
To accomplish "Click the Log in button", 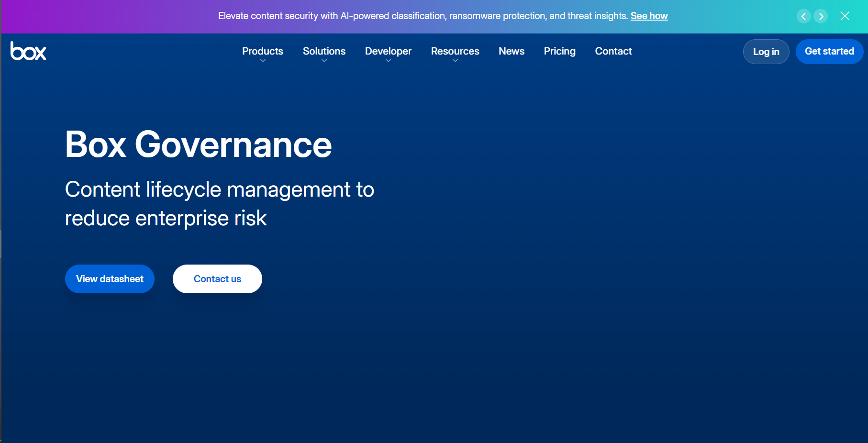I will tap(766, 51).
